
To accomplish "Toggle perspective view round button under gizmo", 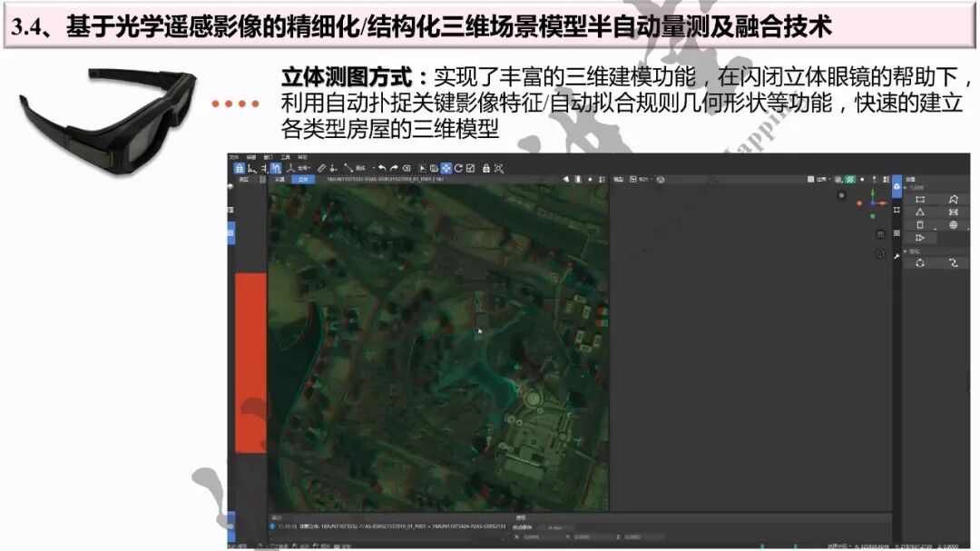I will click(880, 234).
